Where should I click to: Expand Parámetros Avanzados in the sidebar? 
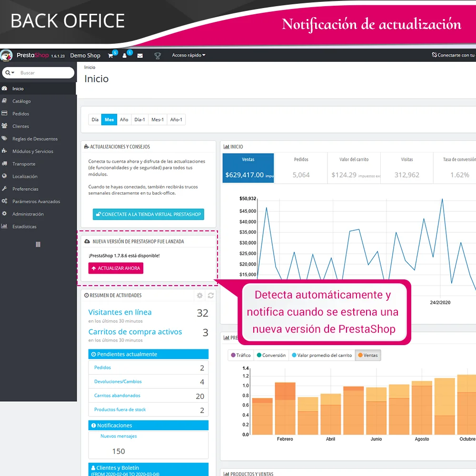click(36, 201)
